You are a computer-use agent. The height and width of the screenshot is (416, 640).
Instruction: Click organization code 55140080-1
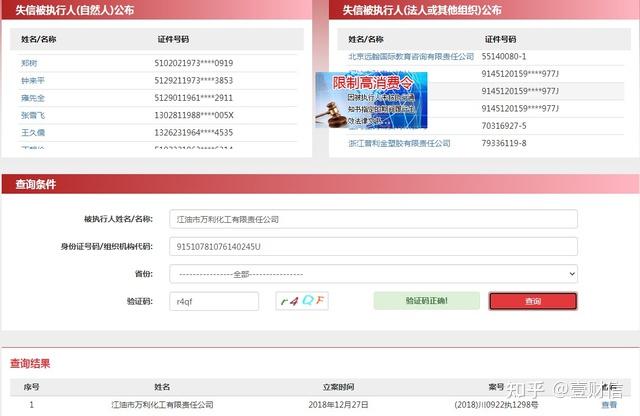point(504,56)
